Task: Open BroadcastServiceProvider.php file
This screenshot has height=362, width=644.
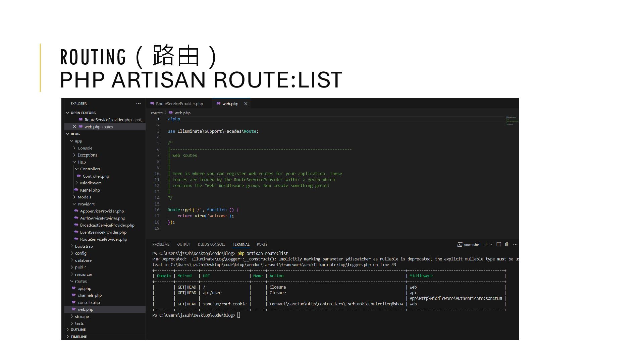Action: (107, 225)
